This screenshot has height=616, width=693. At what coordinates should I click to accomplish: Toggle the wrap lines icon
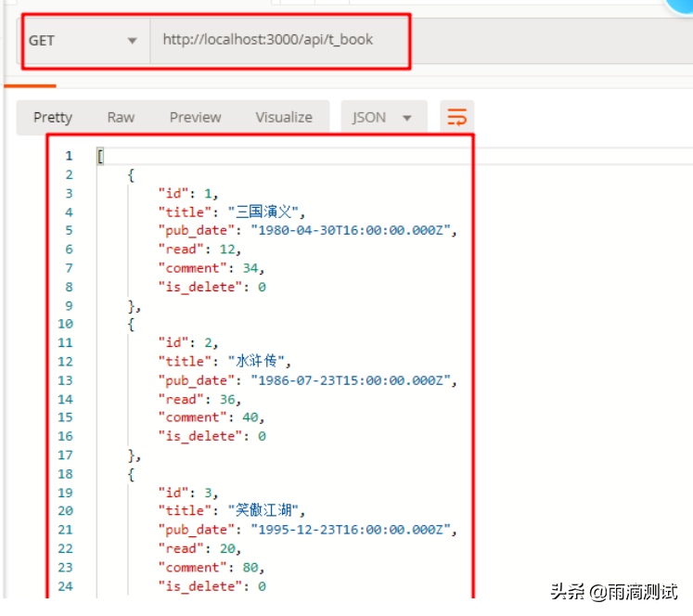(456, 117)
